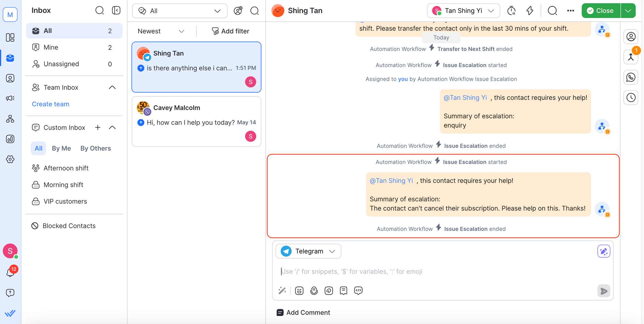Click the message input field
Image resolution: width=644 pixels, height=324 pixels.
tap(435, 272)
